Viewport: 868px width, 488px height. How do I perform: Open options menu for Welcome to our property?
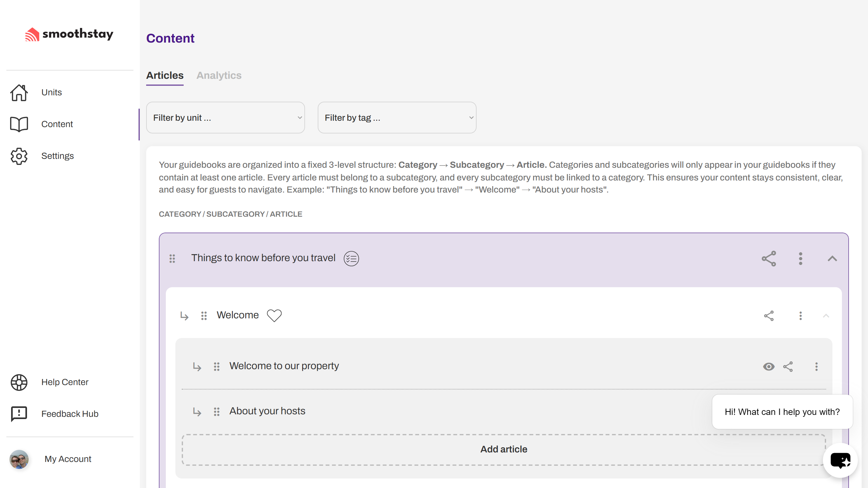coord(816,367)
